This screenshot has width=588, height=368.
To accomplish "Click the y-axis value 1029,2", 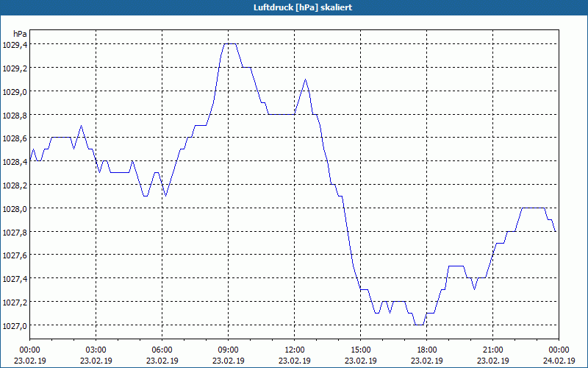I will pos(15,68).
